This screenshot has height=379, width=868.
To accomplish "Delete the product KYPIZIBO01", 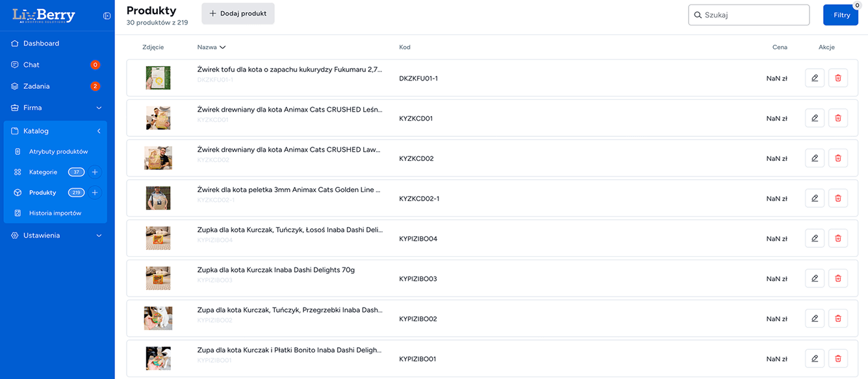I will coord(837,358).
